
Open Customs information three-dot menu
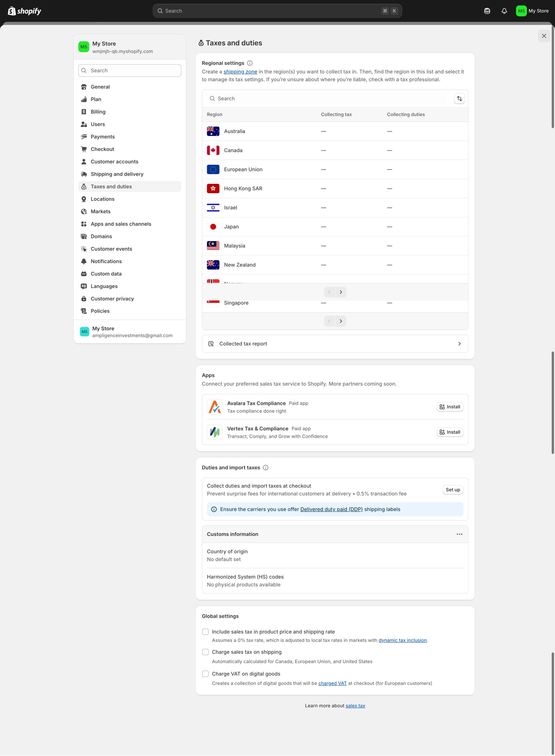pyautogui.click(x=459, y=534)
